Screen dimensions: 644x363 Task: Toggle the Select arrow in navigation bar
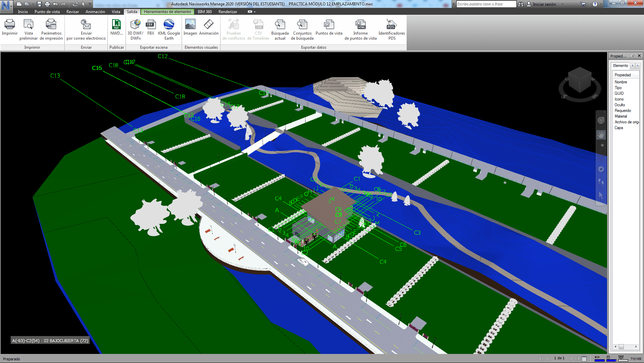[601, 195]
